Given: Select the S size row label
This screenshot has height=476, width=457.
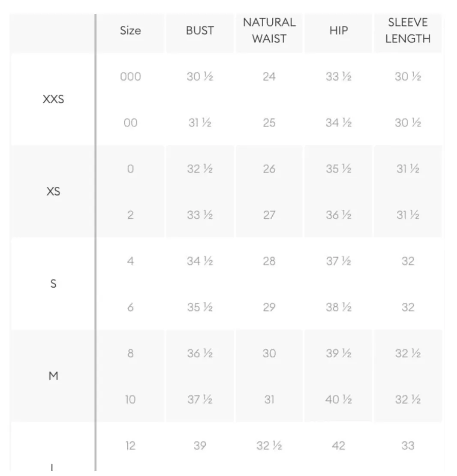Looking at the screenshot, I should [54, 284].
